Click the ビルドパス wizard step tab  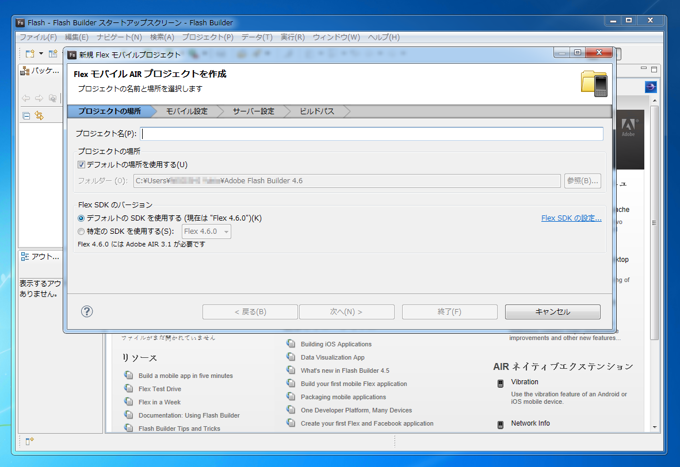317,111
